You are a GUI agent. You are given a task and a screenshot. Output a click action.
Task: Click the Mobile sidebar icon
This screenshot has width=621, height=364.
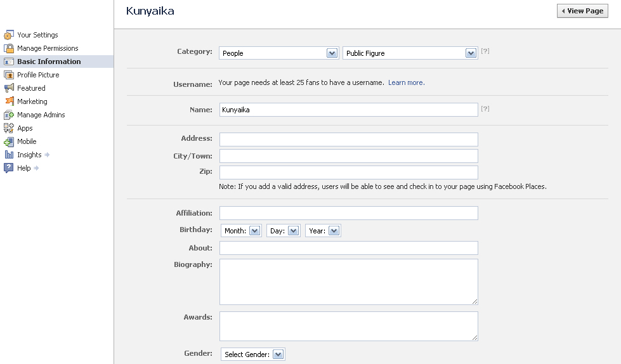[9, 141]
